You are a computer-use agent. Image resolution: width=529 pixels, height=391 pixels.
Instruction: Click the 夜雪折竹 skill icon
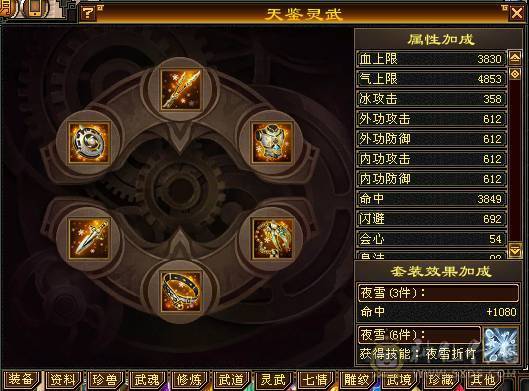tap(501, 344)
